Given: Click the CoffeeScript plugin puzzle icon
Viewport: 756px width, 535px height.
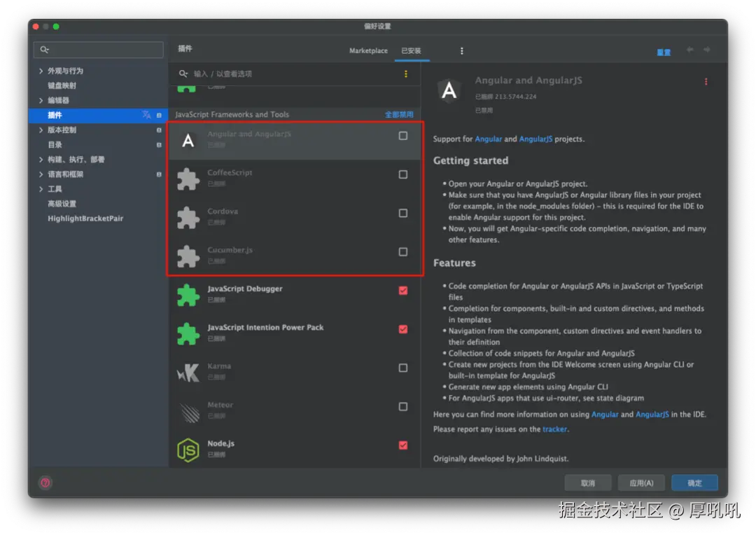Looking at the screenshot, I should pos(188,179).
